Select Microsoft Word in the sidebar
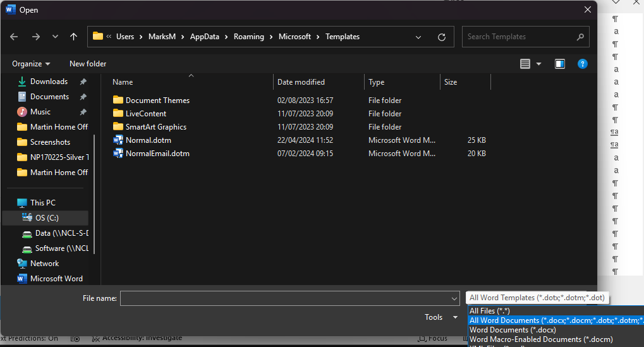The width and height of the screenshot is (644, 347). tap(56, 278)
